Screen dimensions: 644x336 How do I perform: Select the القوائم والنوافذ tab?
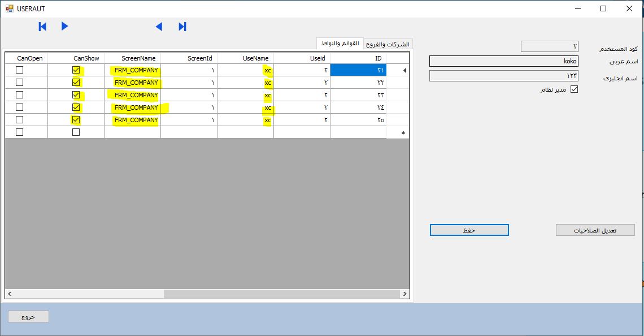pos(340,44)
